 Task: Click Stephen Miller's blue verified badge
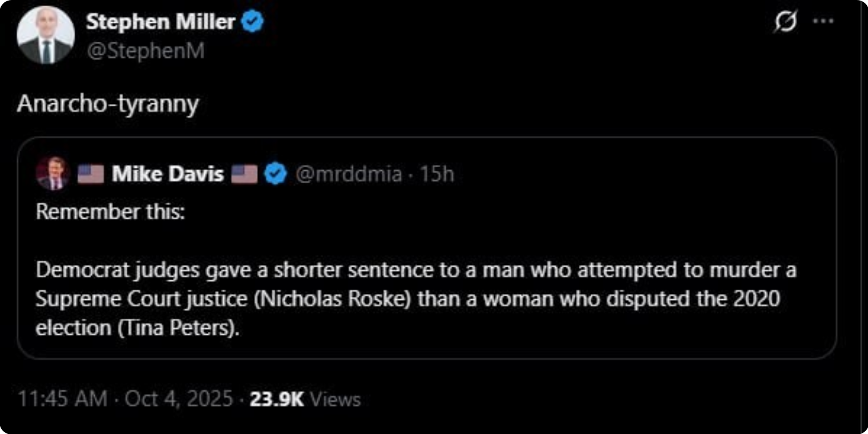[x=253, y=22]
